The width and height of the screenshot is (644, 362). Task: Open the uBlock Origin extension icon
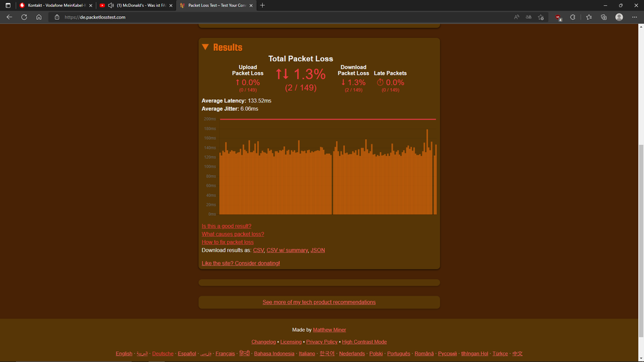click(558, 17)
